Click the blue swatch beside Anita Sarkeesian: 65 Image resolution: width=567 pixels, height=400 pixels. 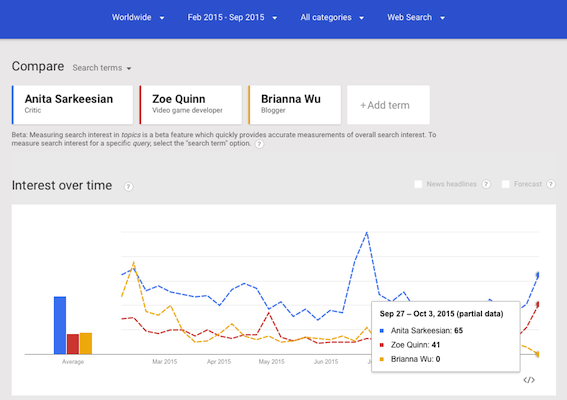point(381,331)
